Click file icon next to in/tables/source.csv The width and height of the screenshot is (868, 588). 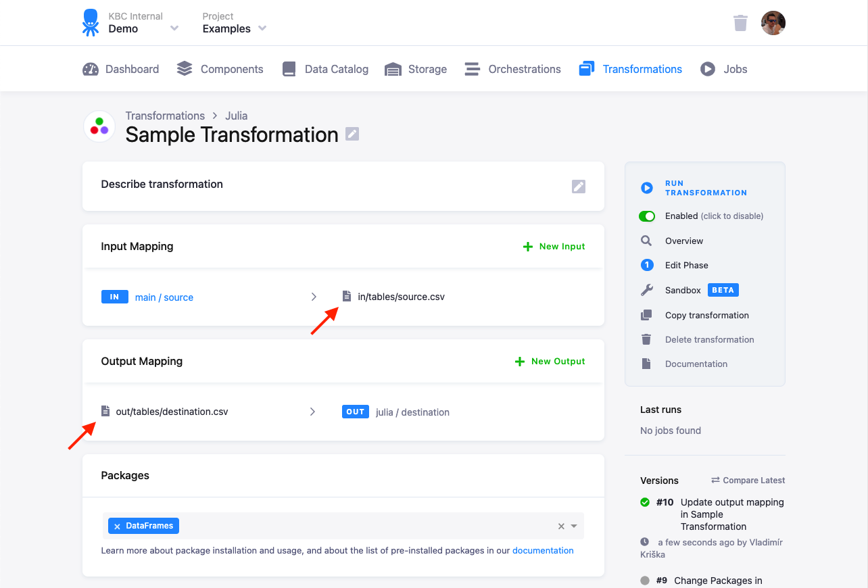coord(347,296)
